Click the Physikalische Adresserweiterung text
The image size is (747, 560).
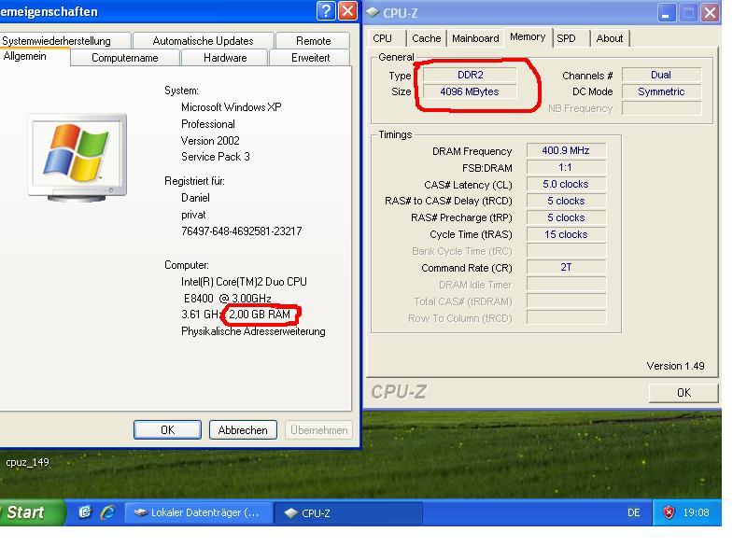tap(253, 331)
